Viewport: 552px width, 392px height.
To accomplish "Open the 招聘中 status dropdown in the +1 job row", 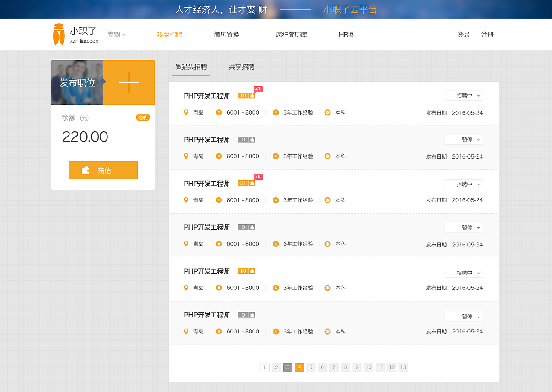I will click(464, 96).
